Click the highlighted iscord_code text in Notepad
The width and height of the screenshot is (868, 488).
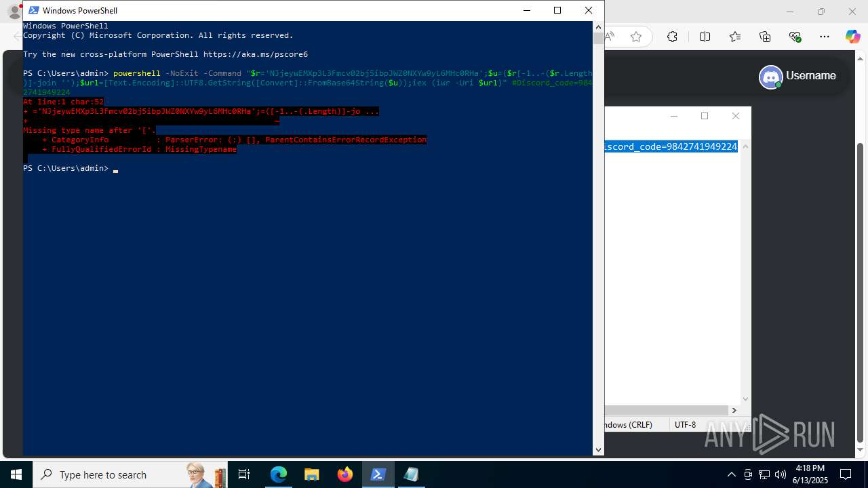tap(671, 146)
